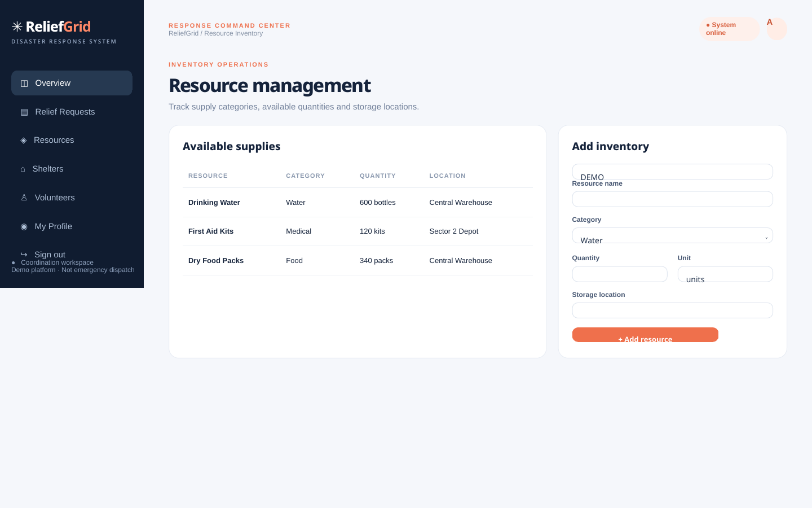Open My Profile from the sidebar
The height and width of the screenshot is (508, 812).
pyautogui.click(x=72, y=226)
